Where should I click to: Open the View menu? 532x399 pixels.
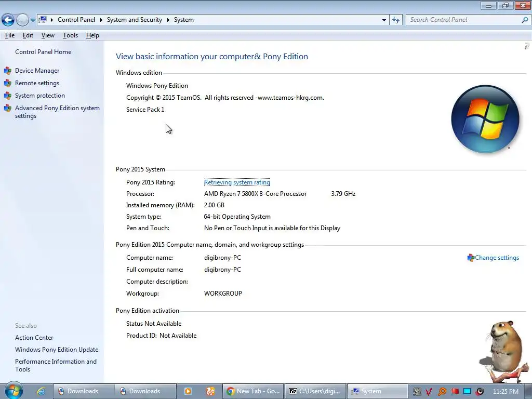coord(48,35)
